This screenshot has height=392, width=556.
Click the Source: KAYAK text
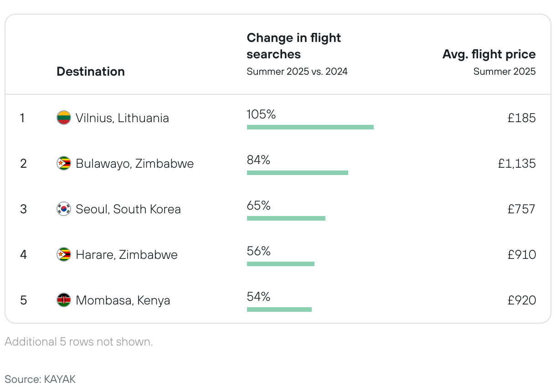coord(40,379)
